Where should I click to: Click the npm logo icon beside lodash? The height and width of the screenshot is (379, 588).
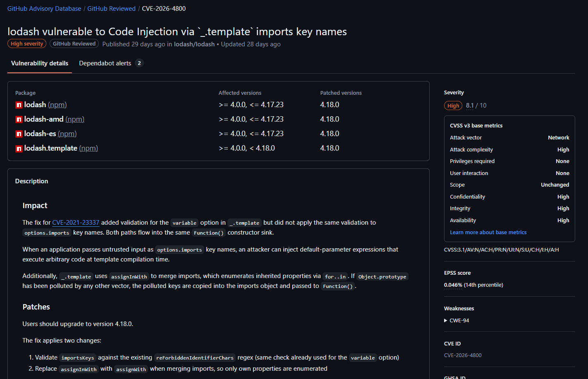tap(19, 105)
